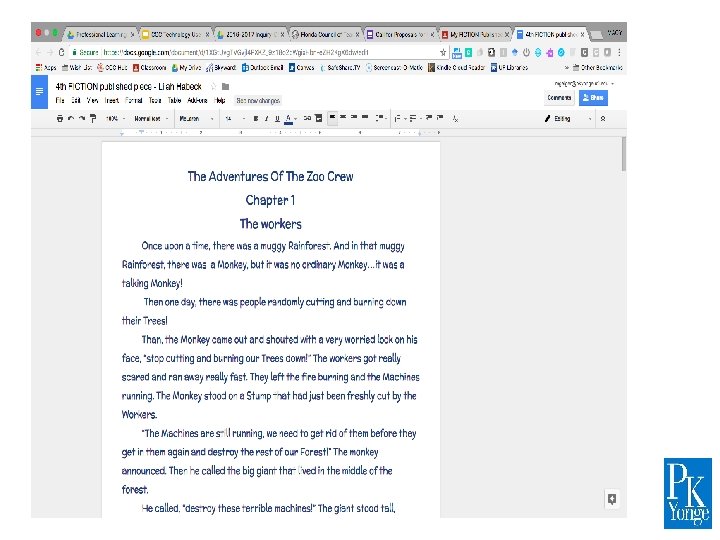Click the blue Share button
The image size is (720, 540).
[593, 97]
